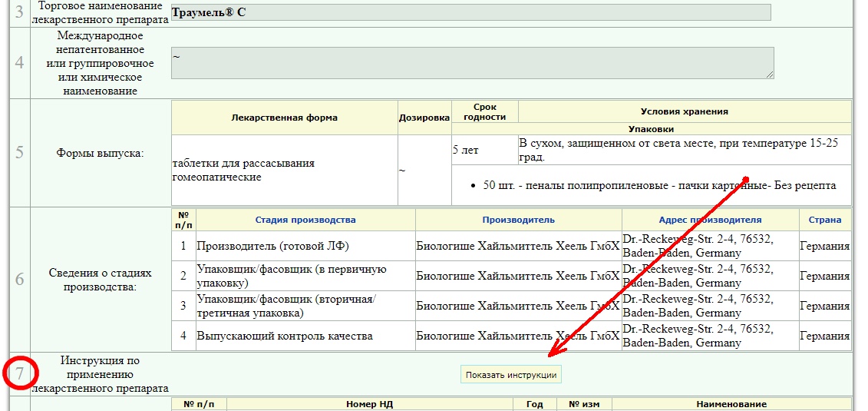Select the 5 лет shelf life cell
This screenshot has height=411, width=868.
click(485, 150)
